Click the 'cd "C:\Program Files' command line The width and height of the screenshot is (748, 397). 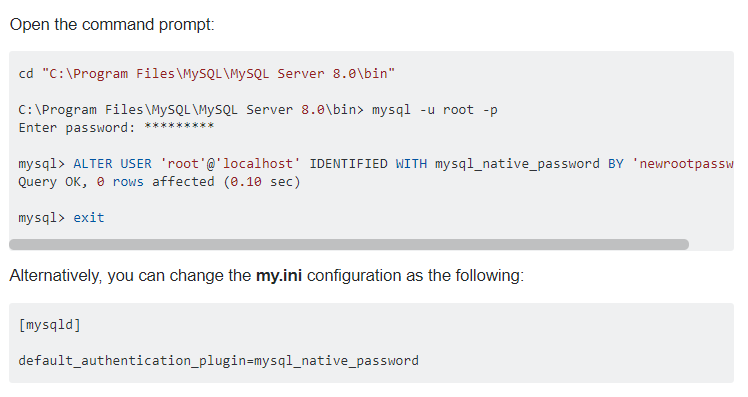pos(207,73)
